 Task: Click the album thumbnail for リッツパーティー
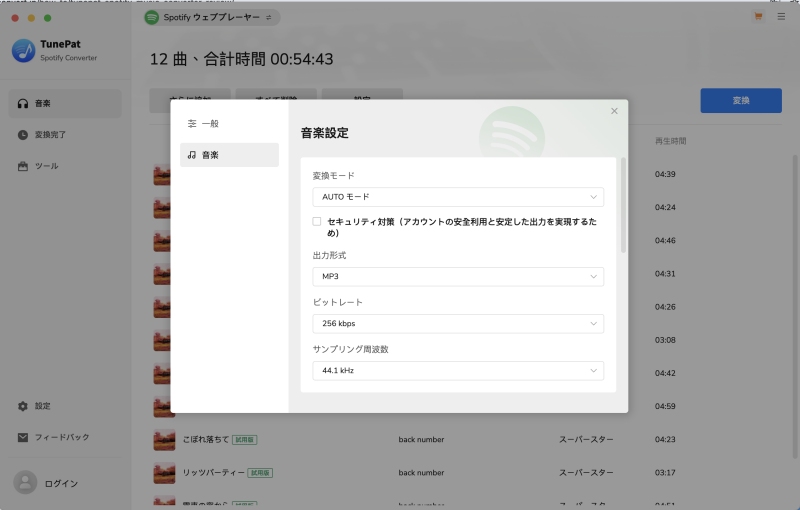(164, 473)
